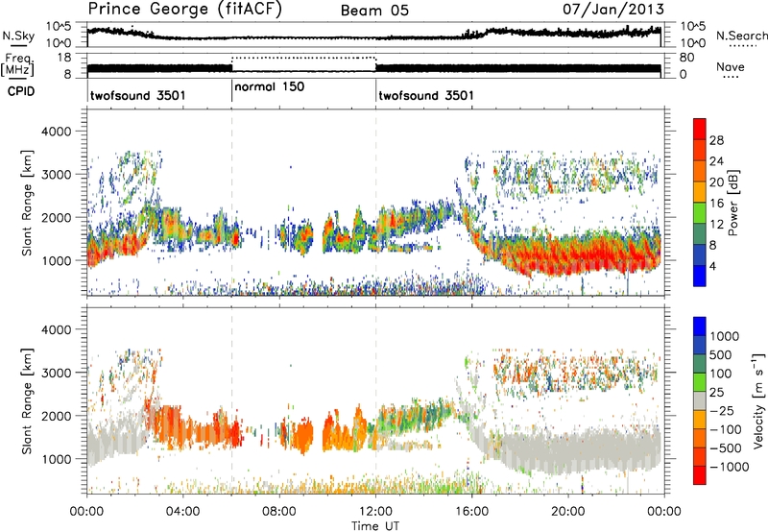Click the "Time UT" axis title
This screenshot has height=532, width=768.
click(375, 525)
